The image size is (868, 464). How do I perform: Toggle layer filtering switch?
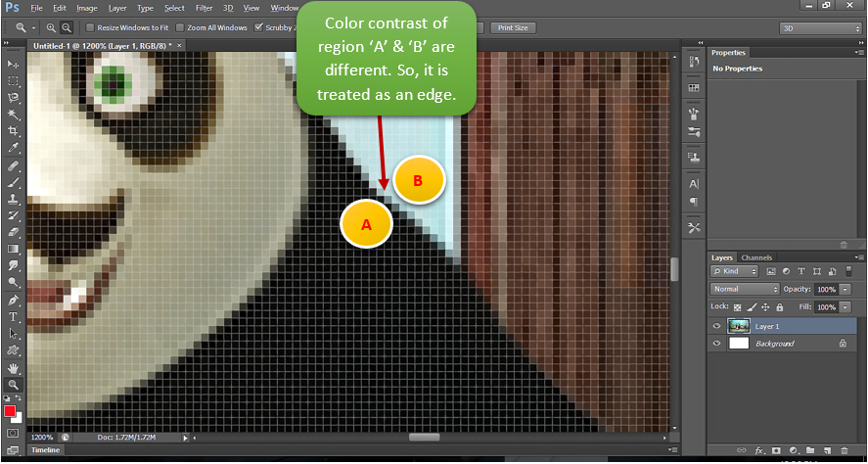(849, 271)
